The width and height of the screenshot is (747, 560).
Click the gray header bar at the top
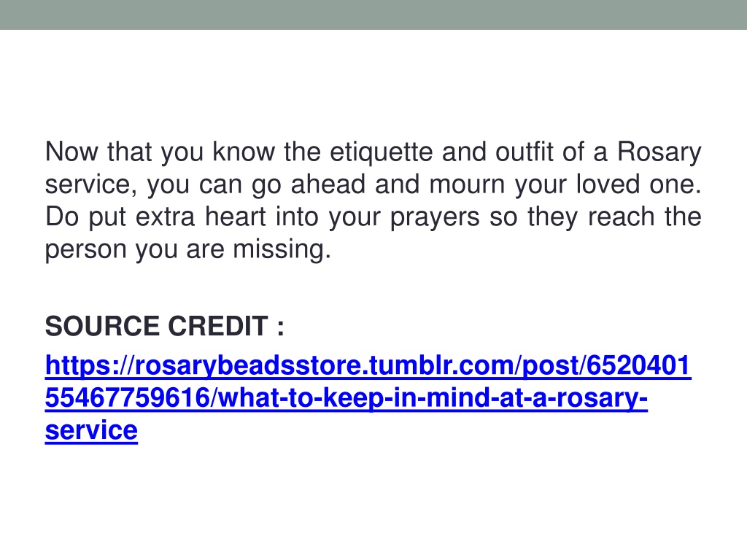coord(373,15)
